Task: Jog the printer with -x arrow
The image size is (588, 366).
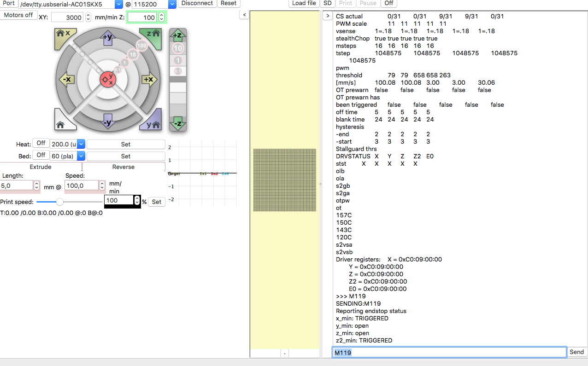Action: coord(66,79)
